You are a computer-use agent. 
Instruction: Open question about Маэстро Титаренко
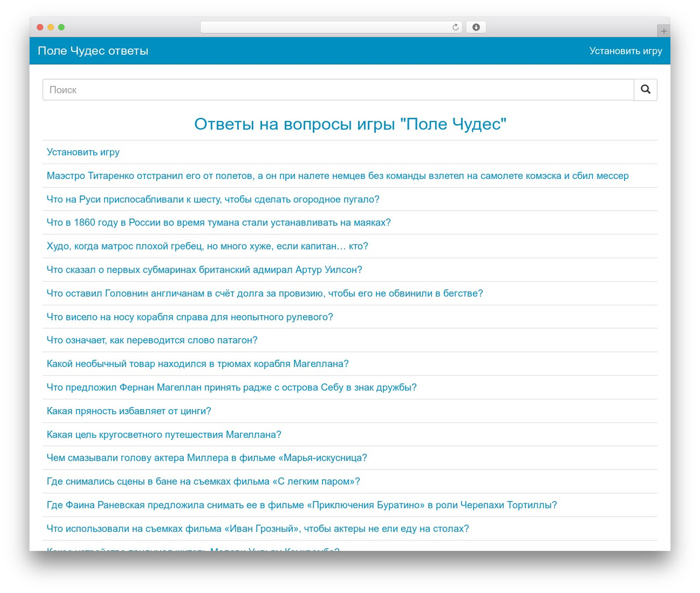click(337, 176)
